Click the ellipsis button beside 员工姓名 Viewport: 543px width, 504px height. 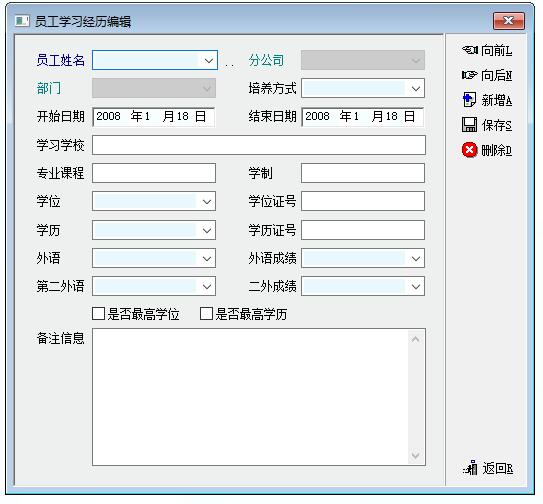tap(229, 64)
